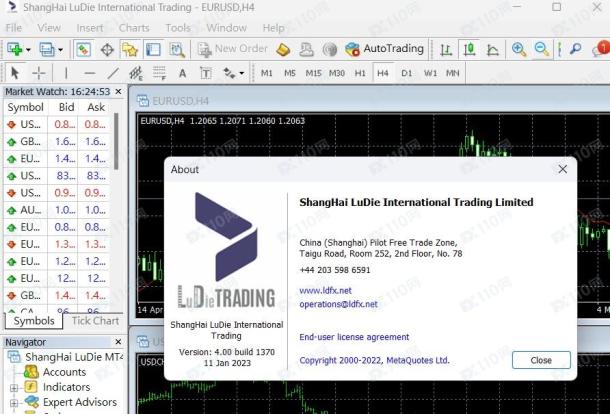The width and height of the screenshot is (610, 414).
Task: Open the Window menu
Action: click(x=226, y=28)
